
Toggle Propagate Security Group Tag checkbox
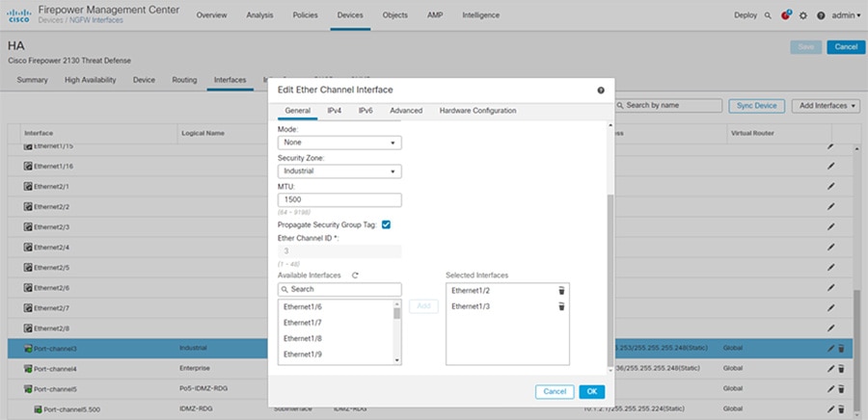pos(387,224)
